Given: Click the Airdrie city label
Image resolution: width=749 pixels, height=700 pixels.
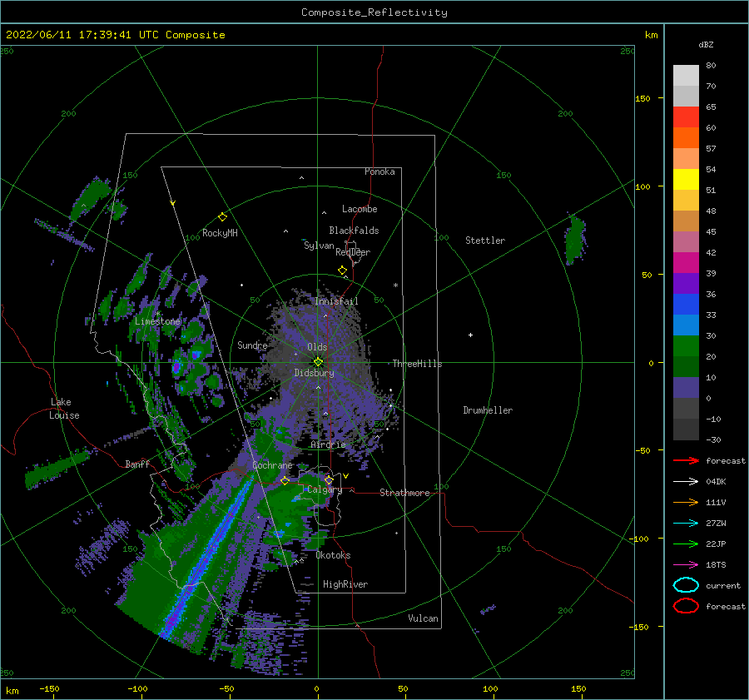Looking at the screenshot, I should pos(328,444).
